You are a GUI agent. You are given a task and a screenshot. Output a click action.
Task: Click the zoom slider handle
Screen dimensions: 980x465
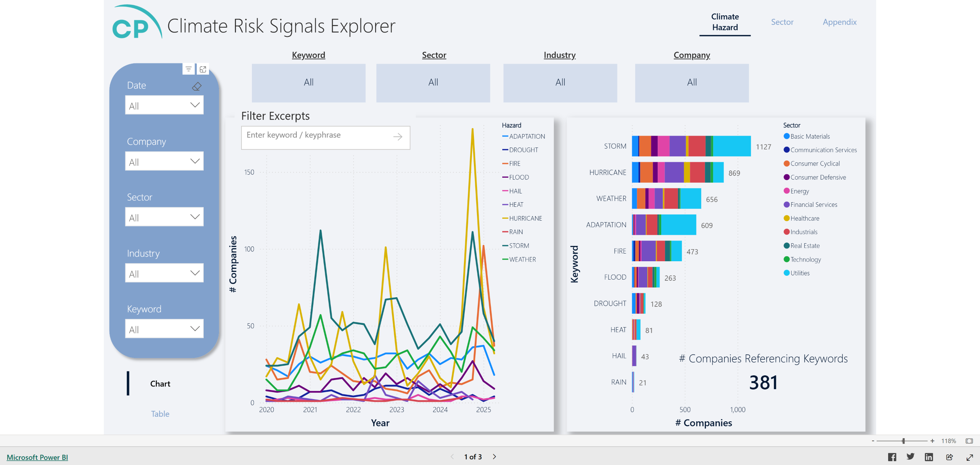click(x=903, y=441)
